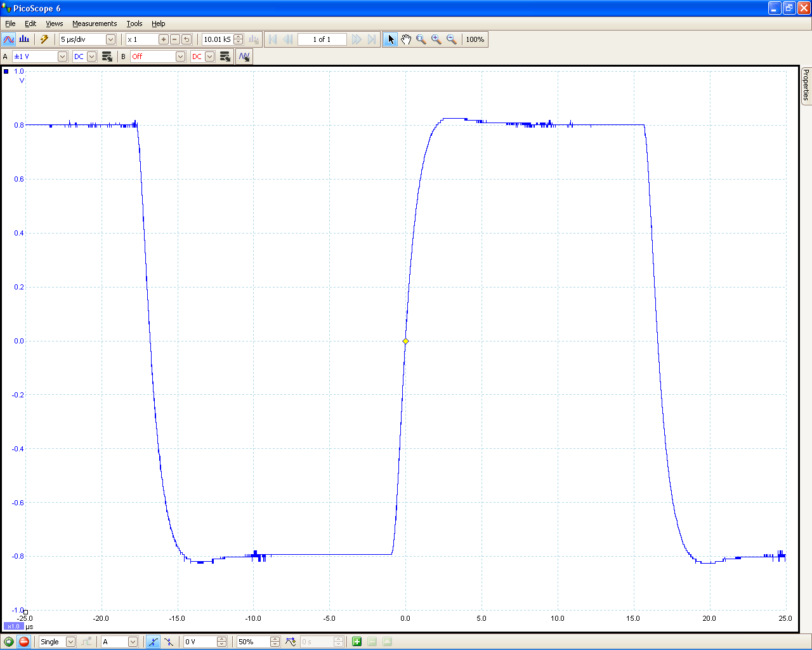Select falling edge trigger toggle

coord(169,642)
